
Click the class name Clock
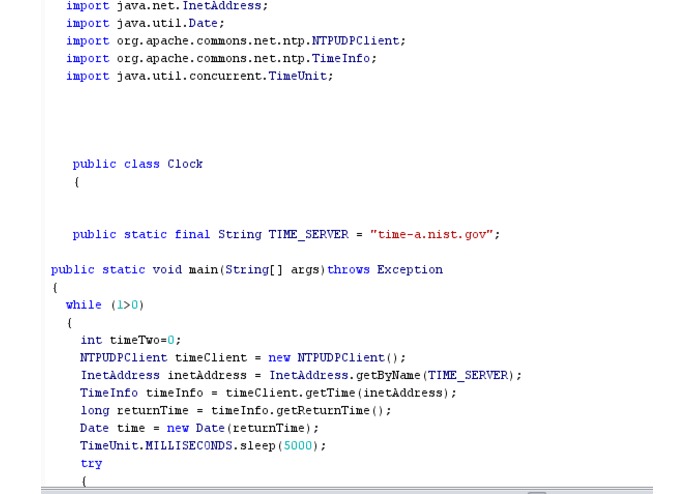tap(185, 164)
